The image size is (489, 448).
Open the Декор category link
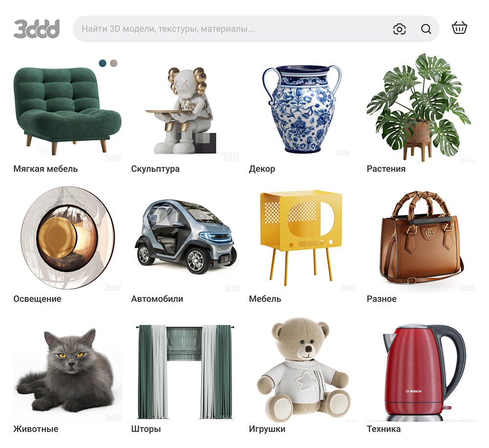pos(262,169)
